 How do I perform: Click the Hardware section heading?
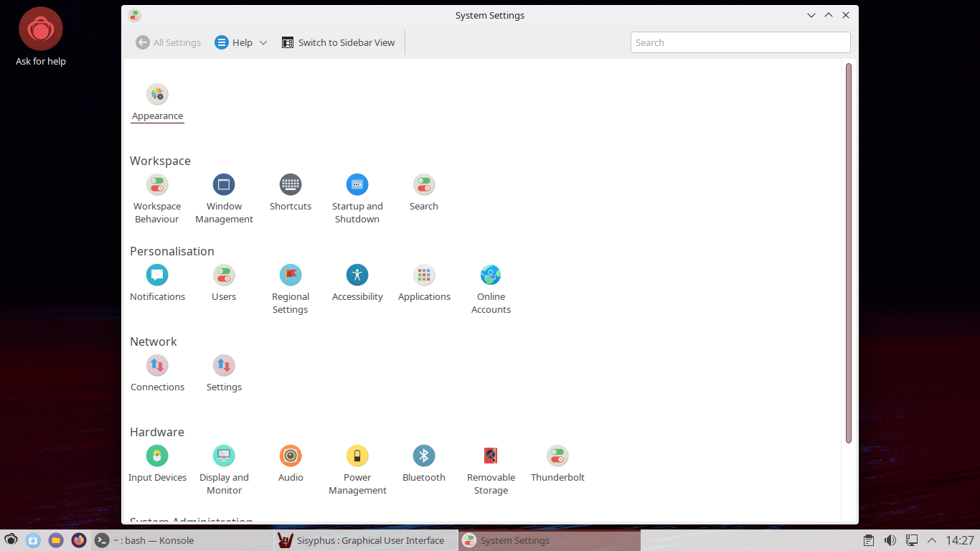point(157,432)
